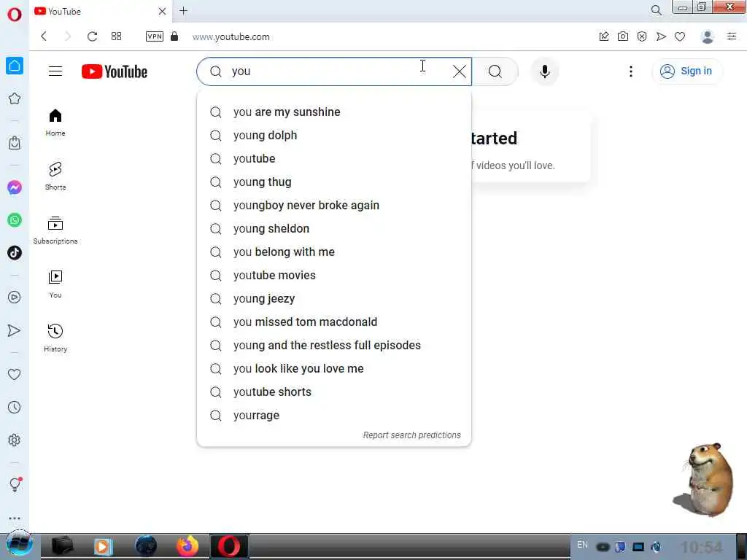Clear the search box with the X icon
747x560 pixels.
click(x=460, y=71)
